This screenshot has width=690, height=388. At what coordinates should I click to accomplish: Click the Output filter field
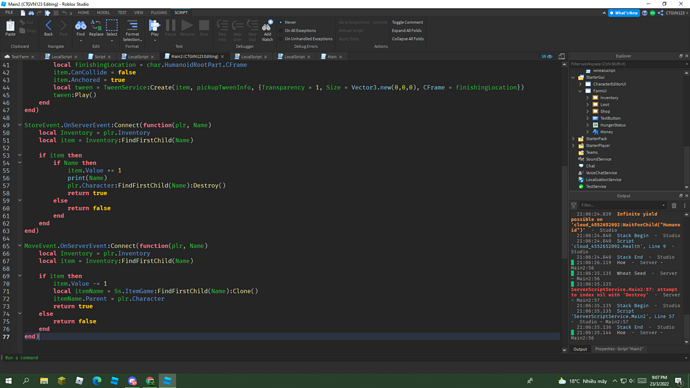tap(622, 205)
